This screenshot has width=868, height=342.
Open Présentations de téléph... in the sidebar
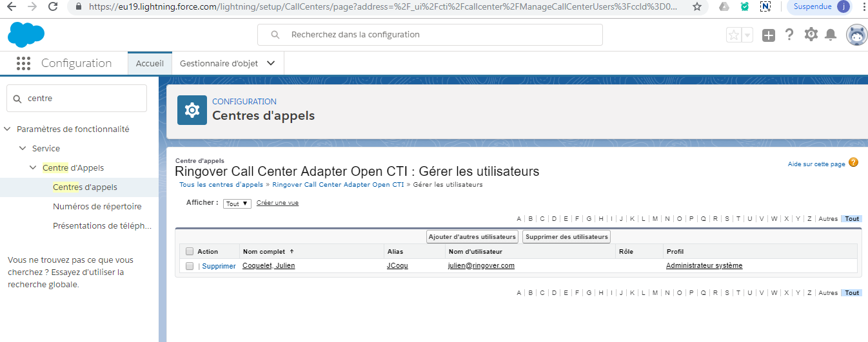tap(103, 225)
